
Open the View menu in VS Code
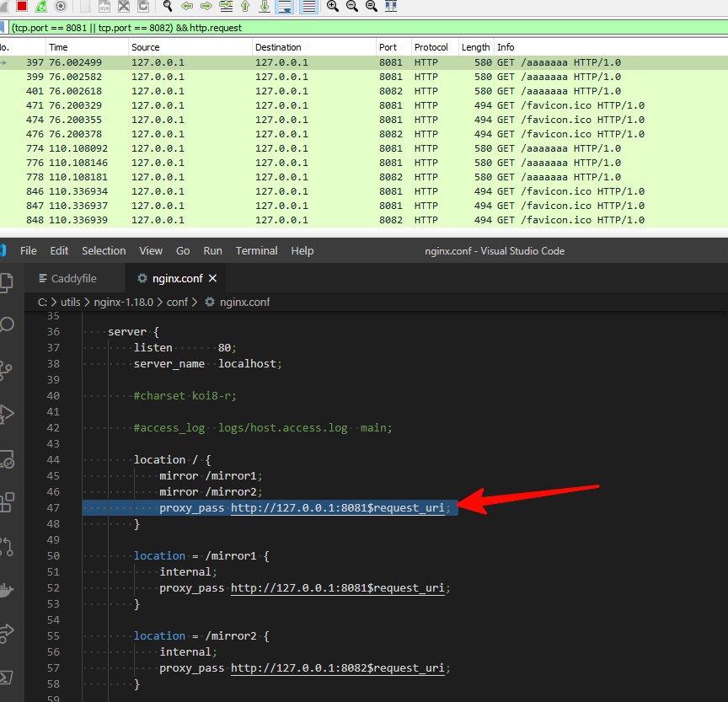(x=151, y=251)
